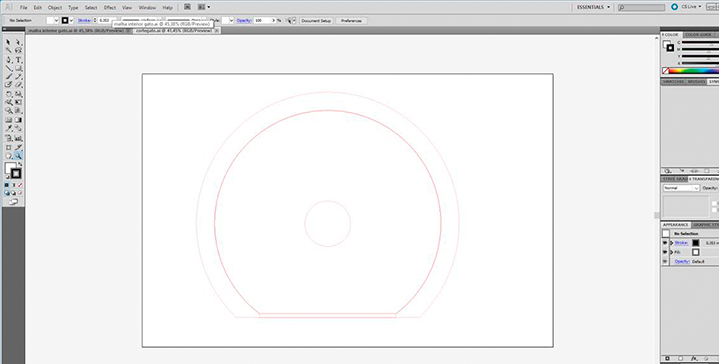Select the Gradient tool
The height and width of the screenshot is (364, 719).
click(18, 120)
